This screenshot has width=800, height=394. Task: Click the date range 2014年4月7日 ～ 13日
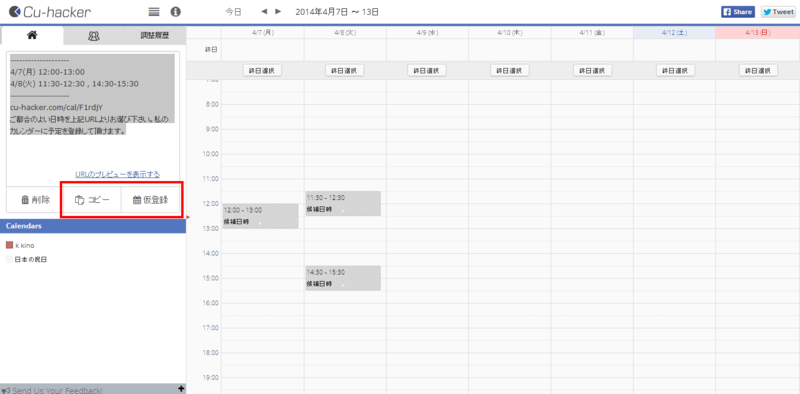[337, 12]
